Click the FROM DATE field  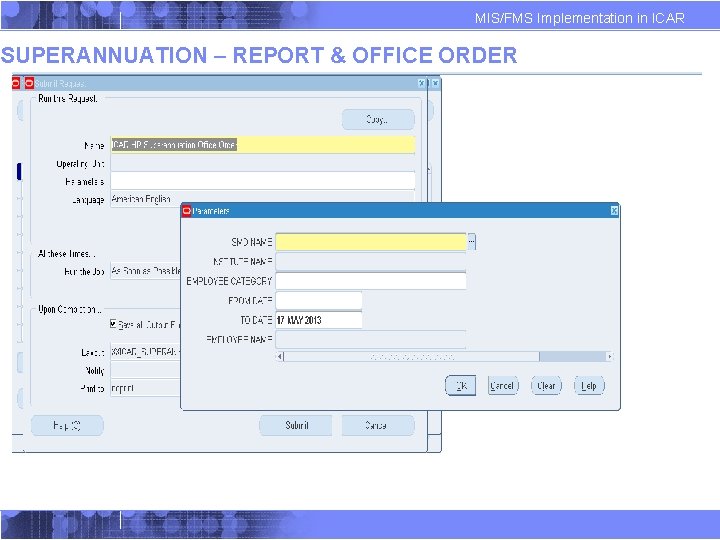319,301
